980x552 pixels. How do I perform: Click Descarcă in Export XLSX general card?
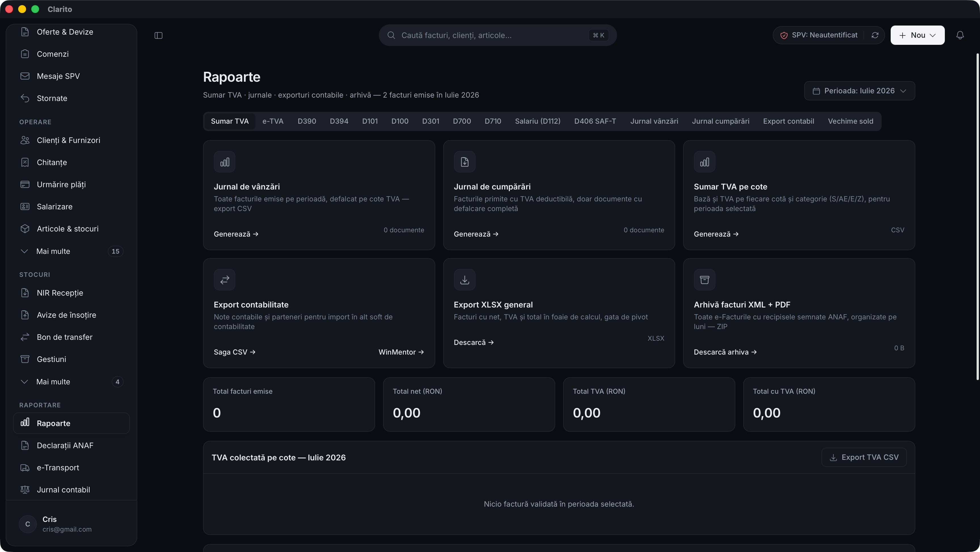coord(474,342)
